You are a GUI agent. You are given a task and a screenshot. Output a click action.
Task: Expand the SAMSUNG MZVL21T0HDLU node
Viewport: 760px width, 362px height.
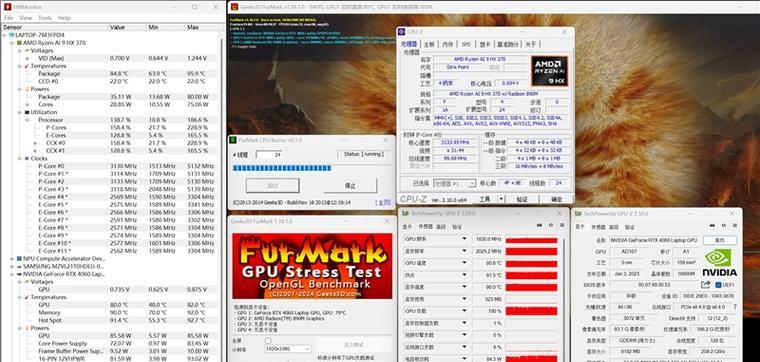(x=12, y=267)
